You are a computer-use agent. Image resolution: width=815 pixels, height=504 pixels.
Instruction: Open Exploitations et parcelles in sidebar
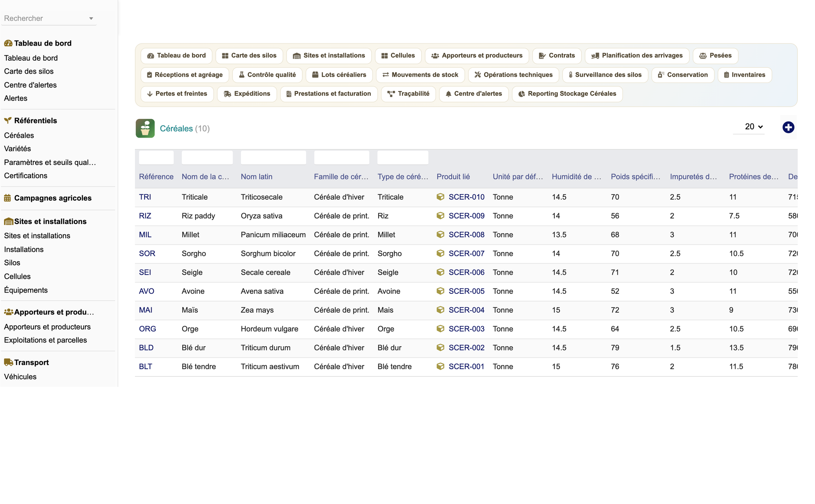(x=45, y=340)
